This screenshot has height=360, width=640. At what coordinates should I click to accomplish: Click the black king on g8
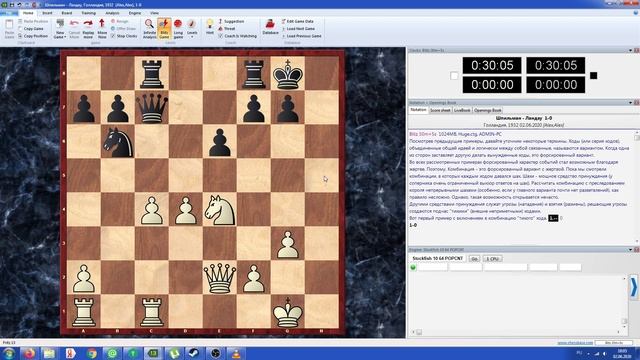click(x=288, y=74)
